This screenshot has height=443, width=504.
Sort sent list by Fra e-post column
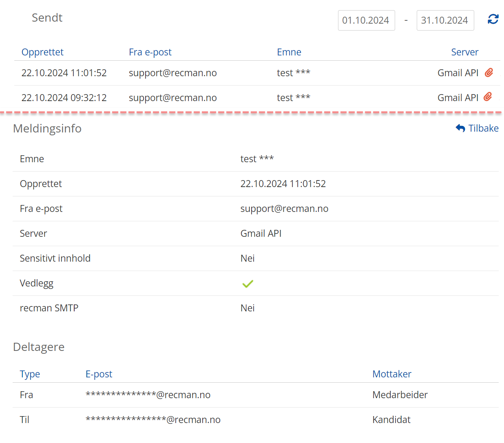pos(150,52)
